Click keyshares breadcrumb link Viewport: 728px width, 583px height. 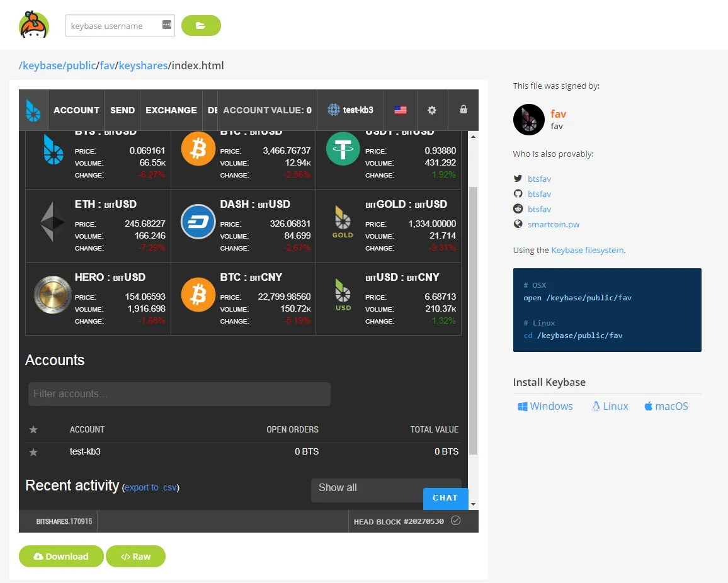pyautogui.click(x=143, y=65)
